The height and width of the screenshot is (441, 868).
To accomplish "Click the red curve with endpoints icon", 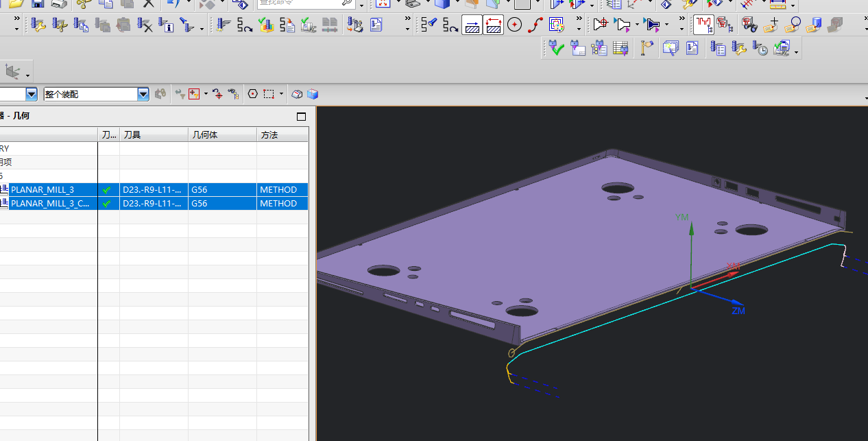I will [535, 25].
